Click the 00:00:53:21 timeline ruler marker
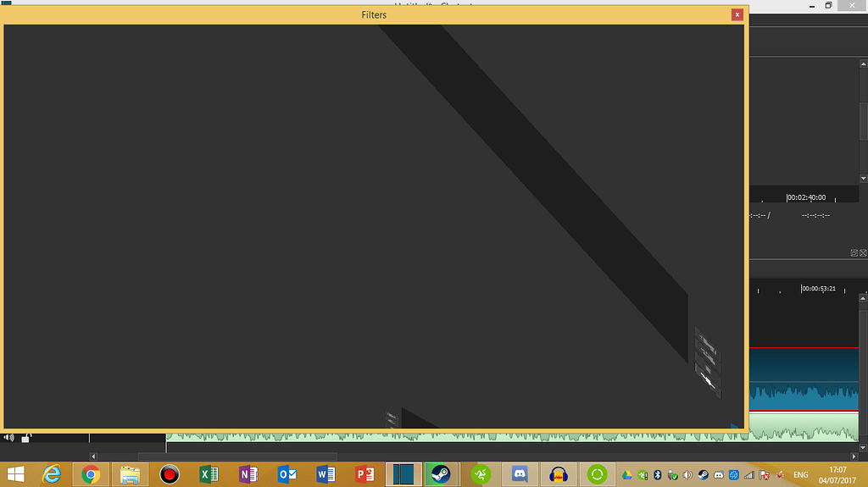The image size is (868, 487). pos(818,288)
